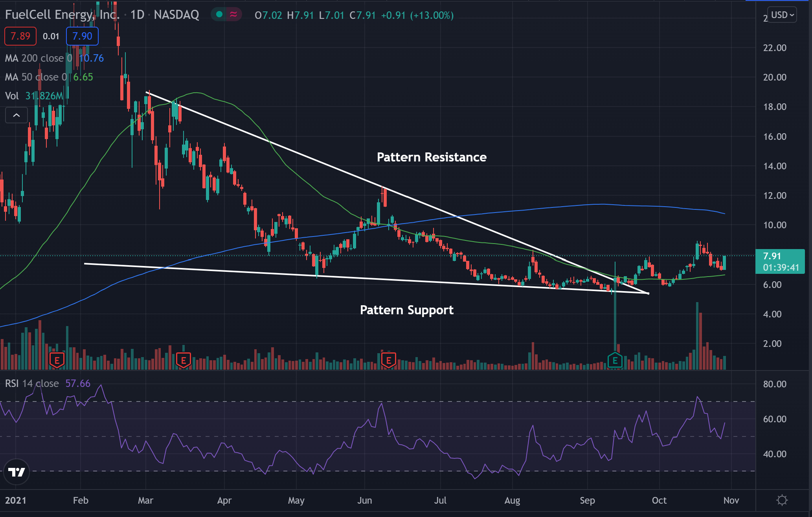
Task: Click the NASDAQ exchange label
Action: point(176,15)
